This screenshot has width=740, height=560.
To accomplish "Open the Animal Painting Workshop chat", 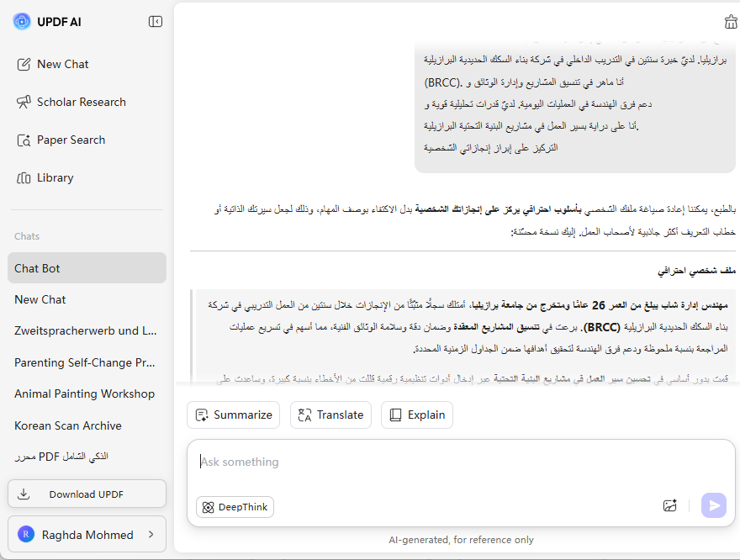I will point(87,394).
